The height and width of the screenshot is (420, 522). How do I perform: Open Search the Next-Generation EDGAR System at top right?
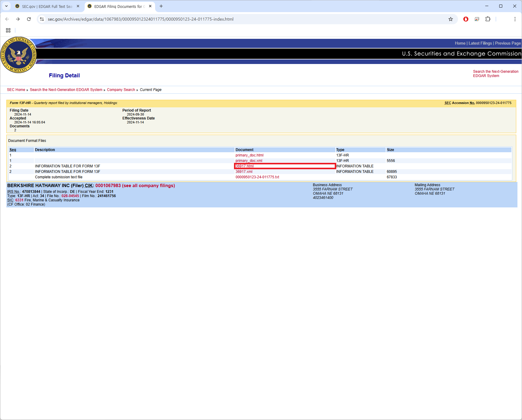(496, 74)
